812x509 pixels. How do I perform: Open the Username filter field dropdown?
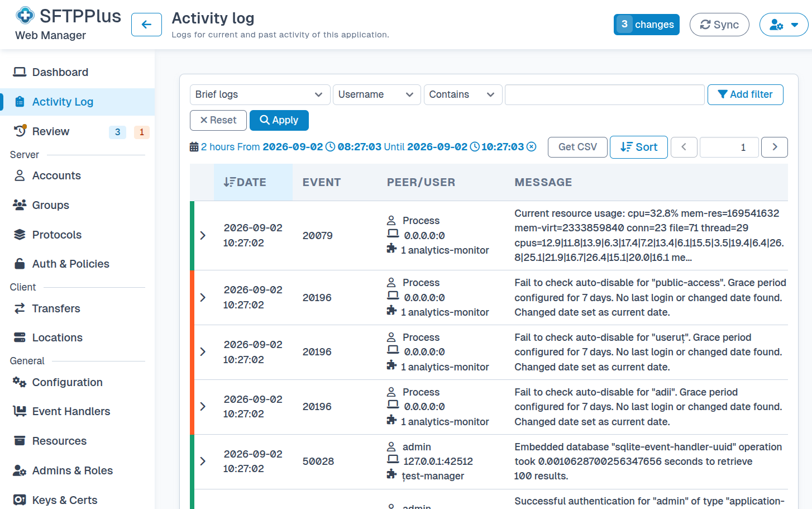click(376, 94)
